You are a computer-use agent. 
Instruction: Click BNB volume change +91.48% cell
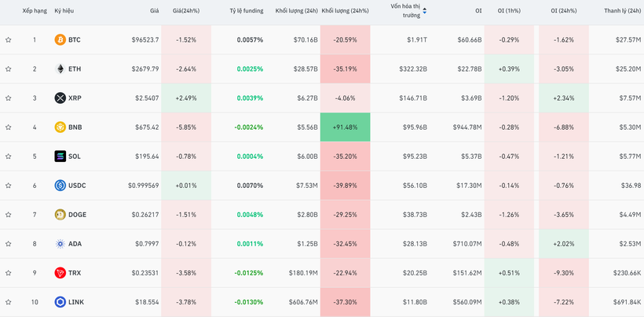(x=345, y=127)
